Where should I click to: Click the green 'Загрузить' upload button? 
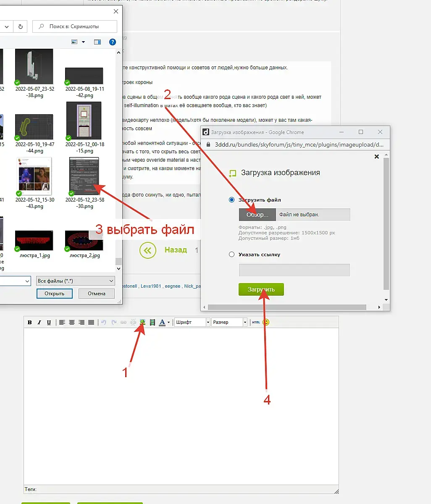pos(261,289)
